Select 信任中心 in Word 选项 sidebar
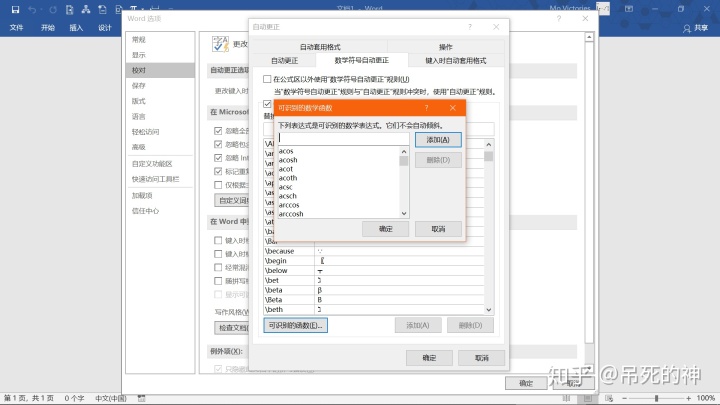The image size is (720, 405). [x=160, y=211]
